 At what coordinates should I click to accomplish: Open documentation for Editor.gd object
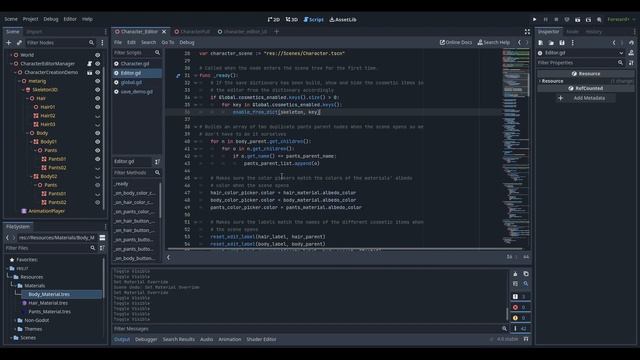pos(631,53)
